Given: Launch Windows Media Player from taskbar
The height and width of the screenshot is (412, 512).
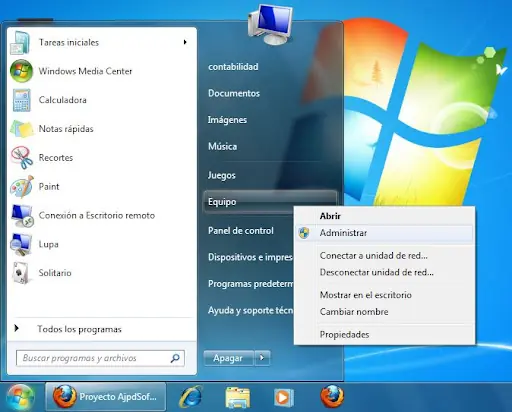Looking at the screenshot, I should (x=284, y=397).
